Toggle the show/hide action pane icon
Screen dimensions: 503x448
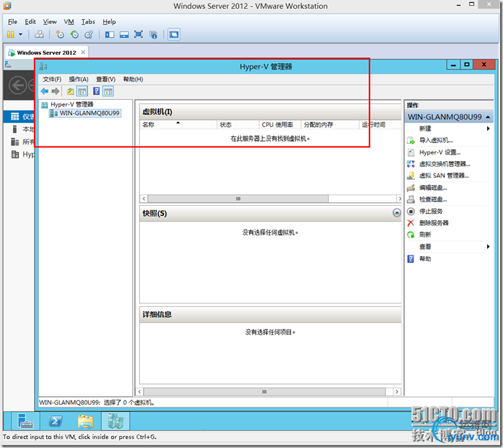[108, 92]
